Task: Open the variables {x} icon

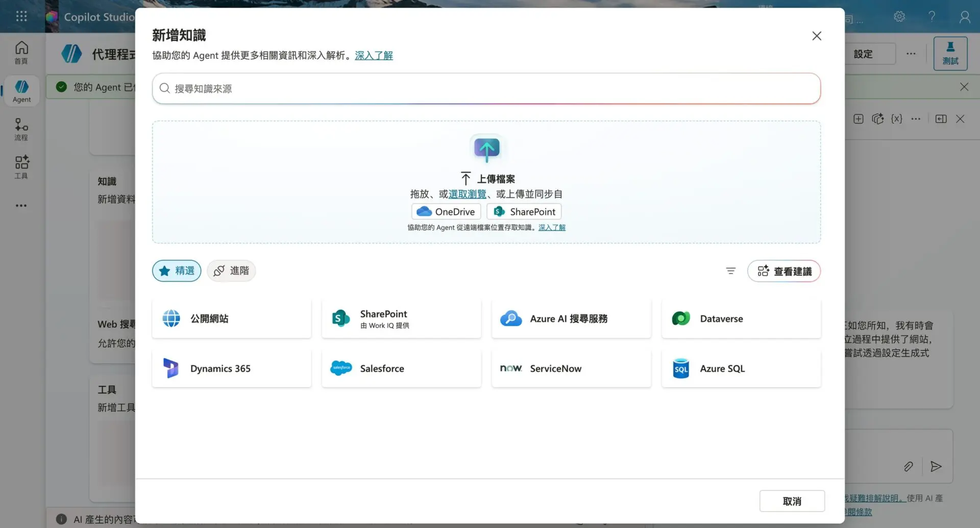Action: [897, 119]
